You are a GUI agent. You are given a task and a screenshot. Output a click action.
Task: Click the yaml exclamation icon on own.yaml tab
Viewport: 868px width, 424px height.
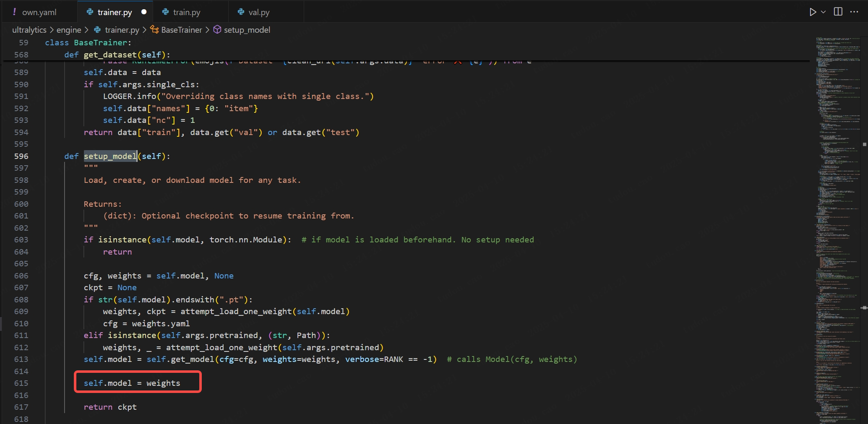[x=15, y=12]
